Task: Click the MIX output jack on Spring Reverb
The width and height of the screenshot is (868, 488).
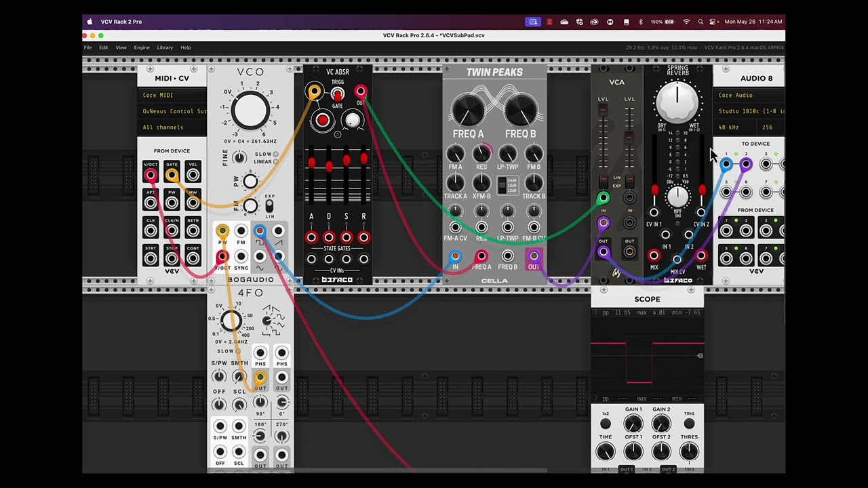Action: (654, 256)
